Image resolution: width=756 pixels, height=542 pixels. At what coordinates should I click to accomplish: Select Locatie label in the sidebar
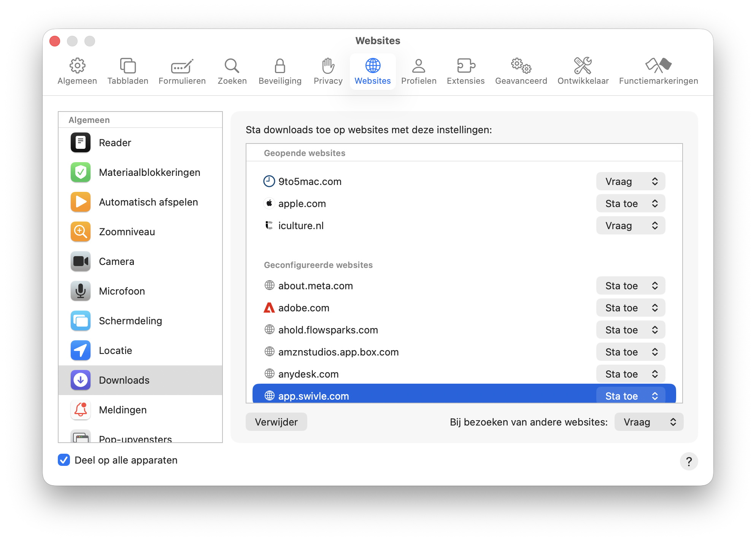pyautogui.click(x=116, y=351)
